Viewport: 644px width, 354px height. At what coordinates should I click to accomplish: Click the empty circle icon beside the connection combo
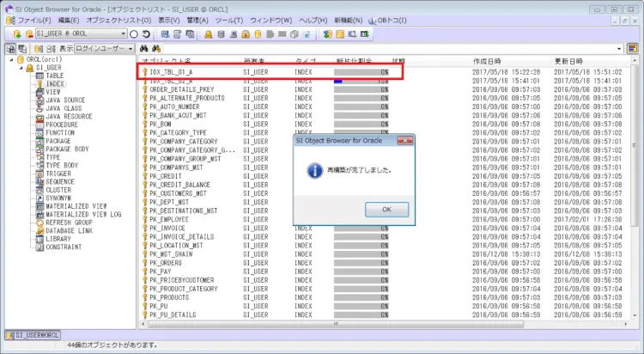click(134, 34)
